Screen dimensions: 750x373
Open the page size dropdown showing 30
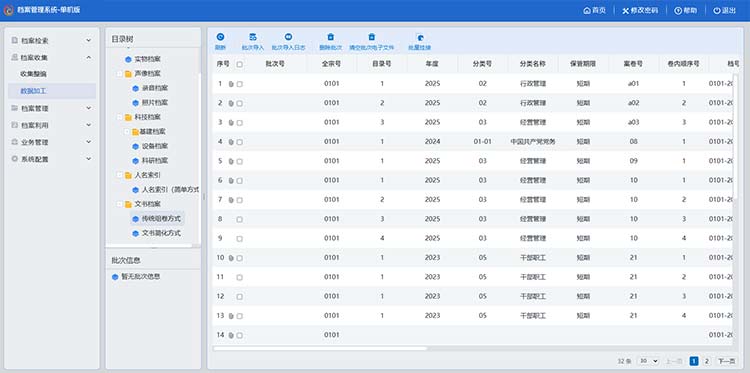[649, 361]
